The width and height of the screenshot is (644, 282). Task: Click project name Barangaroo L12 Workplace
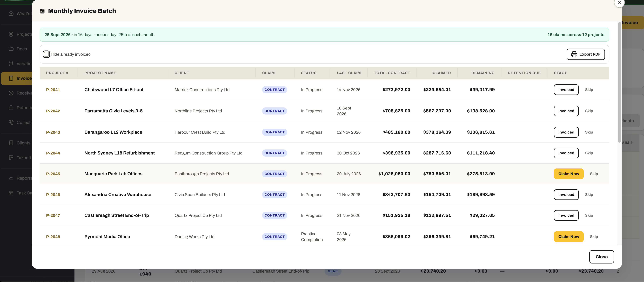tap(113, 132)
